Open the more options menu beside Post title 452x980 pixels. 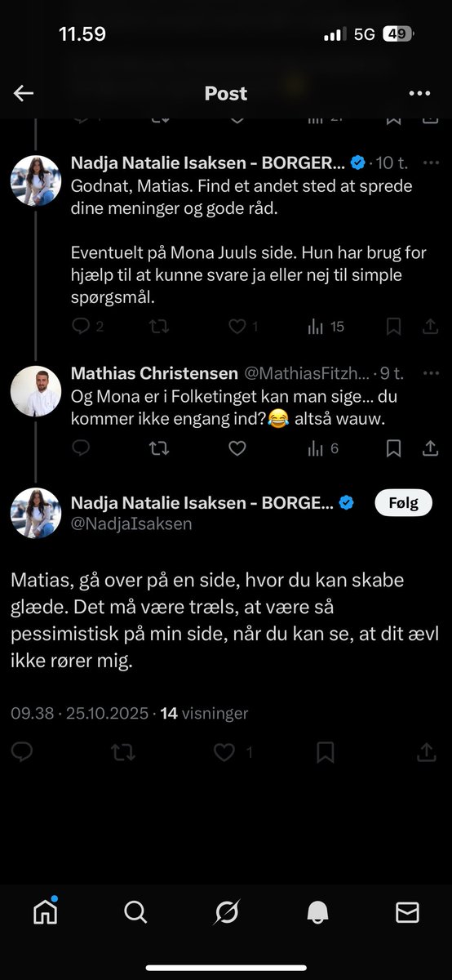click(x=419, y=93)
